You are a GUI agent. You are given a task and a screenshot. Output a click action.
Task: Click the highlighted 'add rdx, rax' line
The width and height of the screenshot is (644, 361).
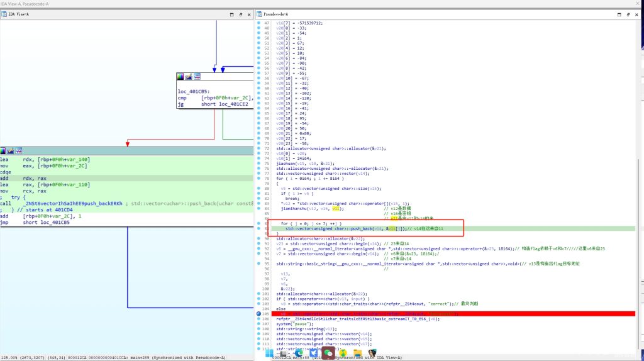click(x=126, y=178)
